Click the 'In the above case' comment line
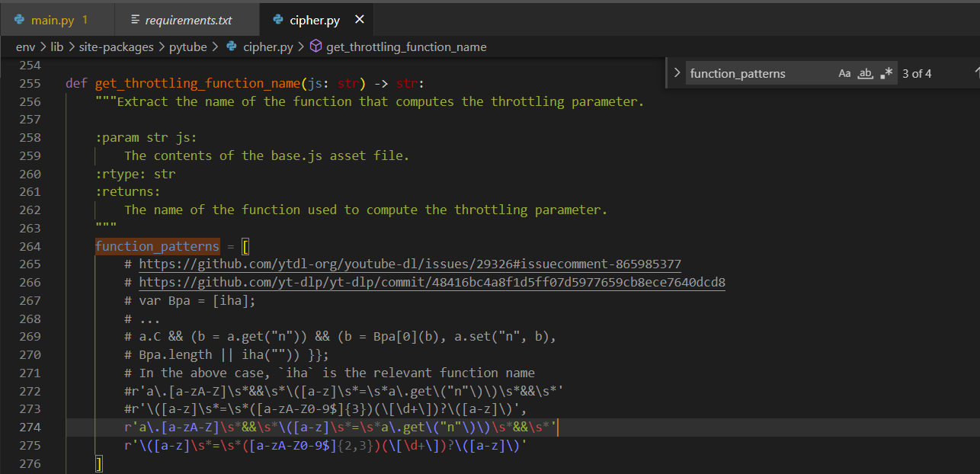This screenshot has width=980, height=474. coord(329,373)
